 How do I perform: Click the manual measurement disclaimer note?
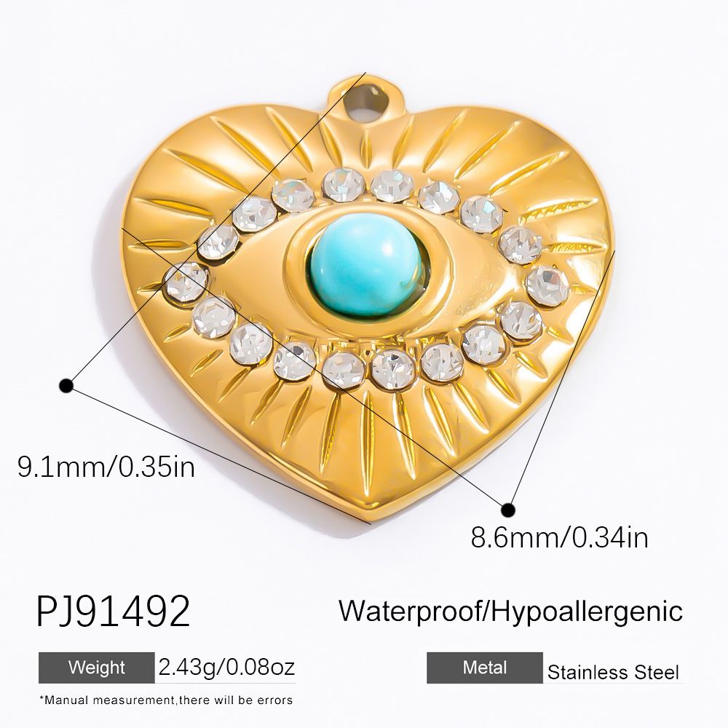pyautogui.click(x=166, y=700)
